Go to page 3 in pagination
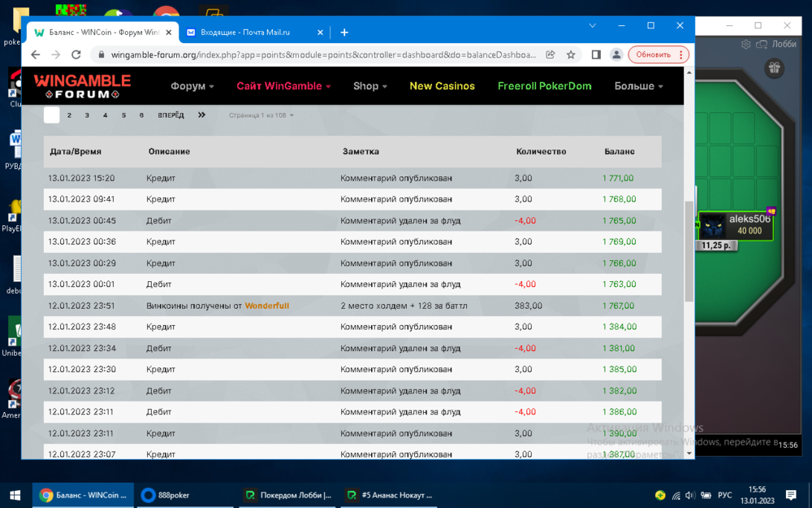 coord(87,115)
